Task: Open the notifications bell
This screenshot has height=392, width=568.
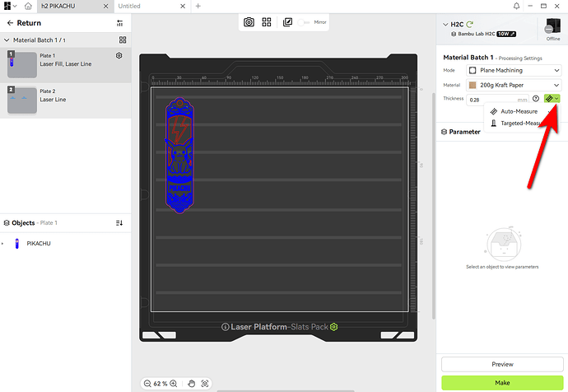Action: point(517,6)
